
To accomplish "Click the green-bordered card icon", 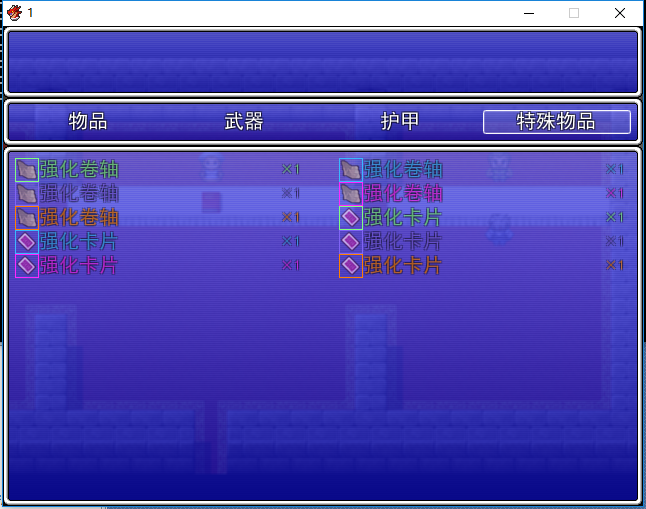I will point(351,218).
